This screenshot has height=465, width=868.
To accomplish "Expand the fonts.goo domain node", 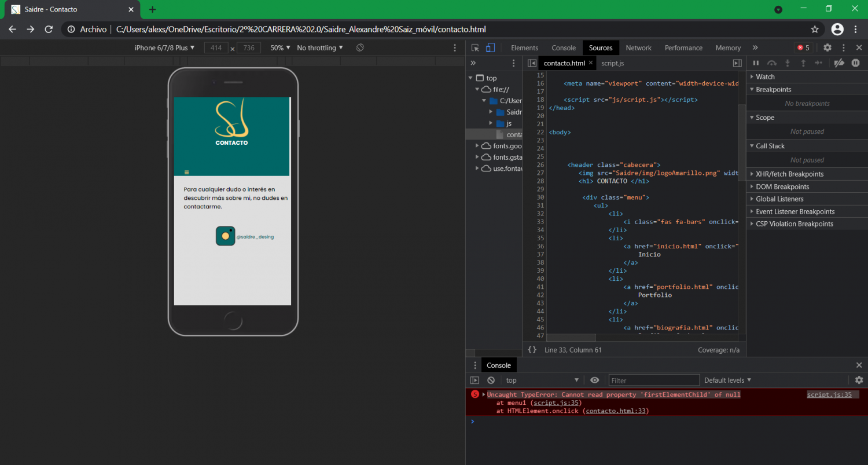I will (x=477, y=146).
